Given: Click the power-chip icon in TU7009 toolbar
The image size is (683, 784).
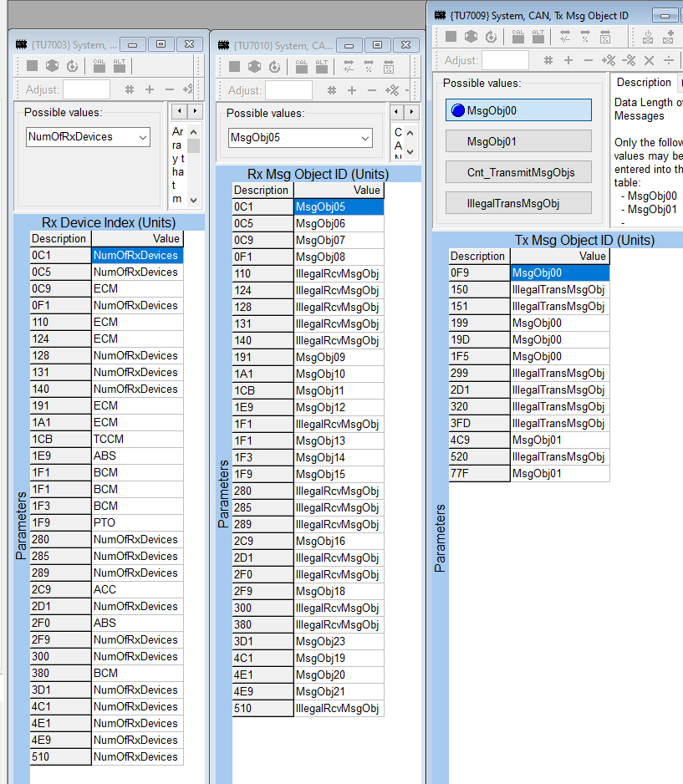Looking at the screenshot, I should coord(648,36).
